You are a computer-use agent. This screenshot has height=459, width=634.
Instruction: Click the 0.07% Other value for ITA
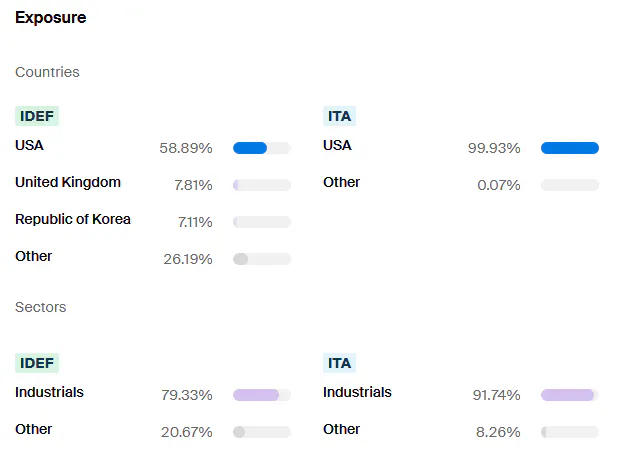[x=498, y=185]
